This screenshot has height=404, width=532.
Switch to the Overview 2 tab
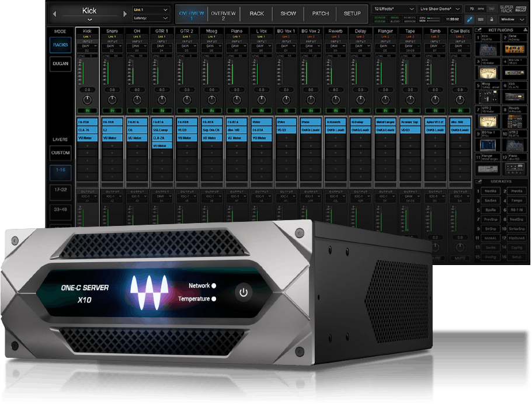[223, 13]
